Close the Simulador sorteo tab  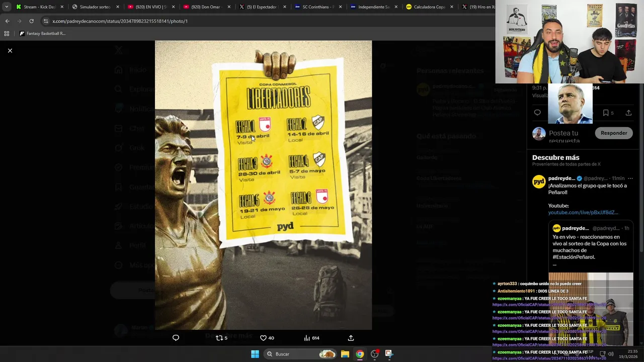118,7
